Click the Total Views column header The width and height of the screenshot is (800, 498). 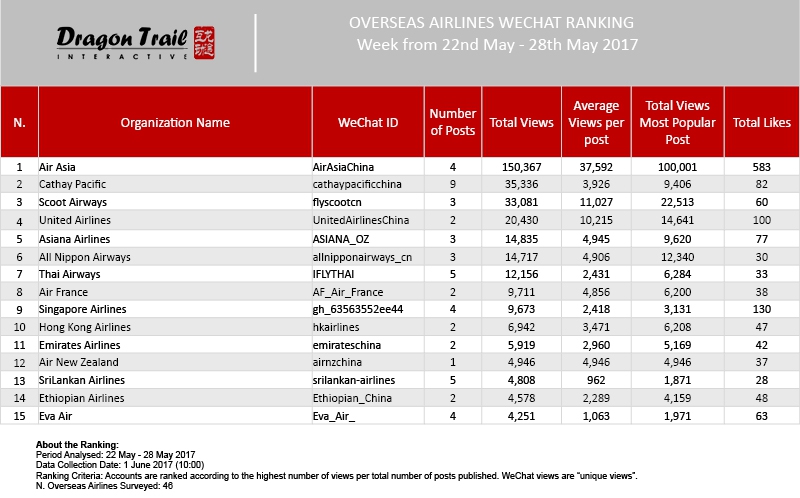point(521,122)
